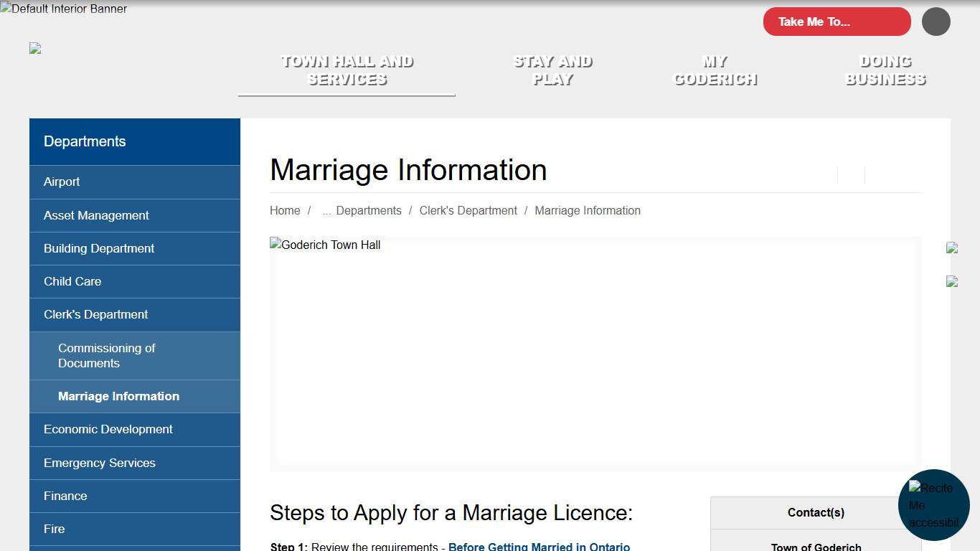Click the lower page tool icon beside content
Image resolution: width=980 pixels, height=551 pixels.
952,281
